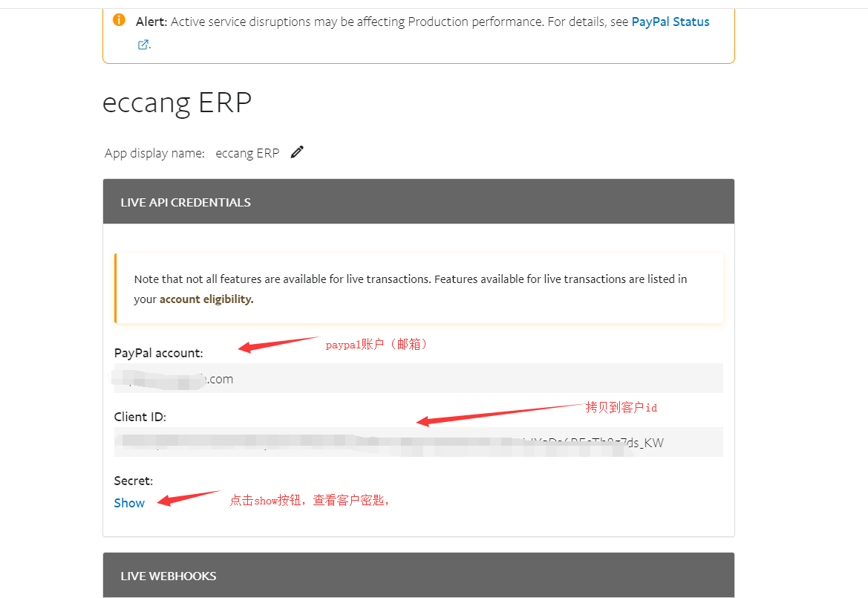The width and height of the screenshot is (868, 598).
Task: Click the orange alert info icon
Action: 119,20
